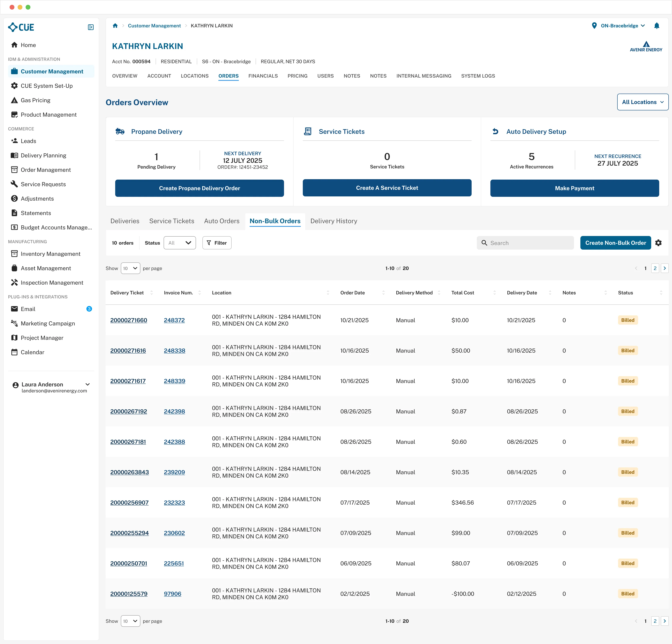This screenshot has height=644, width=672.
Task: Switch to the FINANCIALS tab
Action: click(x=263, y=76)
